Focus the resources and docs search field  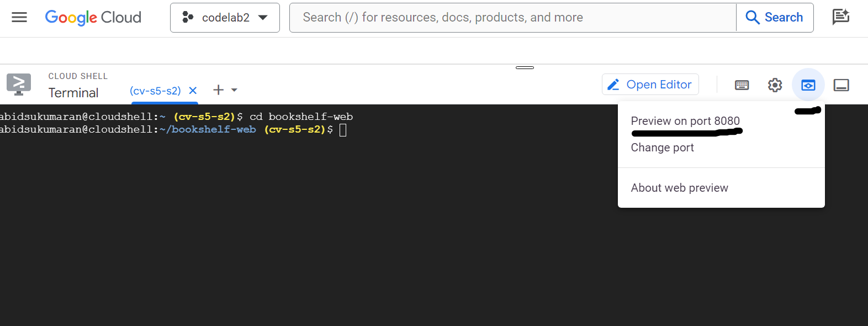512,18
